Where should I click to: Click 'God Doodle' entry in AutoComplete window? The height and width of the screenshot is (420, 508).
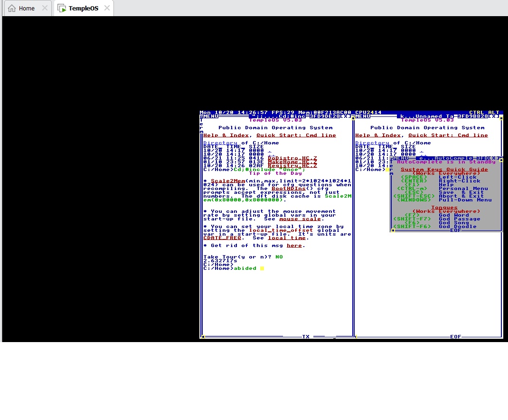pyautogui.click(x=458, y=226)
